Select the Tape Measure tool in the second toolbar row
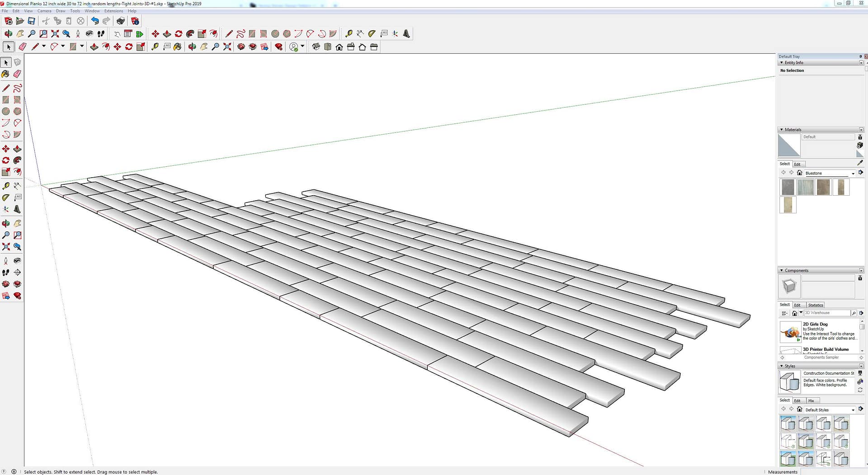Image resolution: width=868 pixels, height=475 pixels. 349,33
